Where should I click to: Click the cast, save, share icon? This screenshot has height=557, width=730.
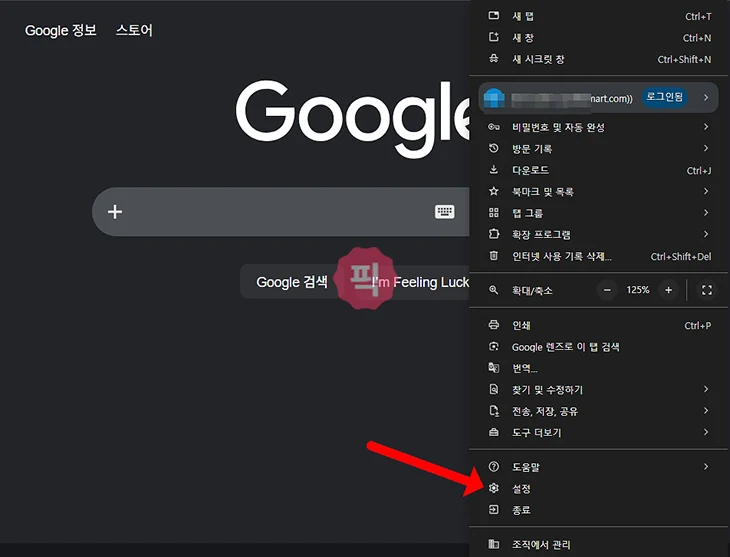493,410
